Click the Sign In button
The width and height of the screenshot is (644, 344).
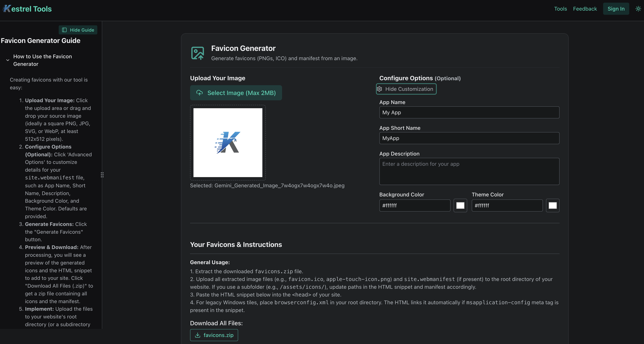coord(616,9)
